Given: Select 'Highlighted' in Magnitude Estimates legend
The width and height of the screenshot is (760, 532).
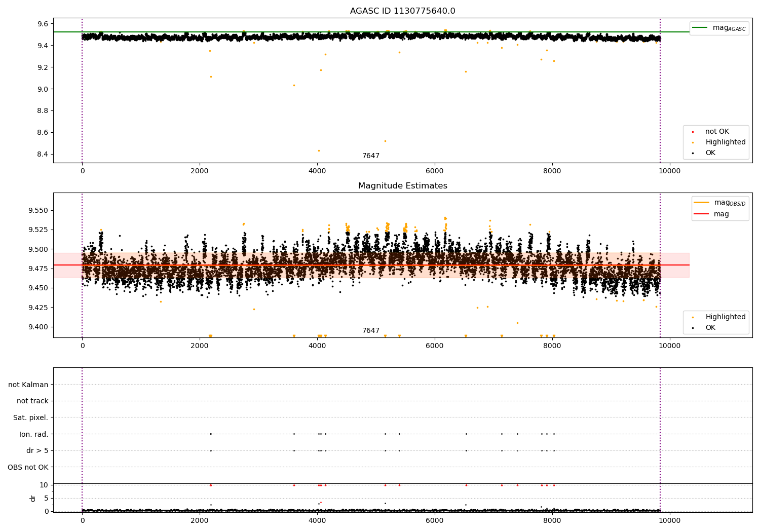Looking at the screenshot, I should (x=726, y=317).
